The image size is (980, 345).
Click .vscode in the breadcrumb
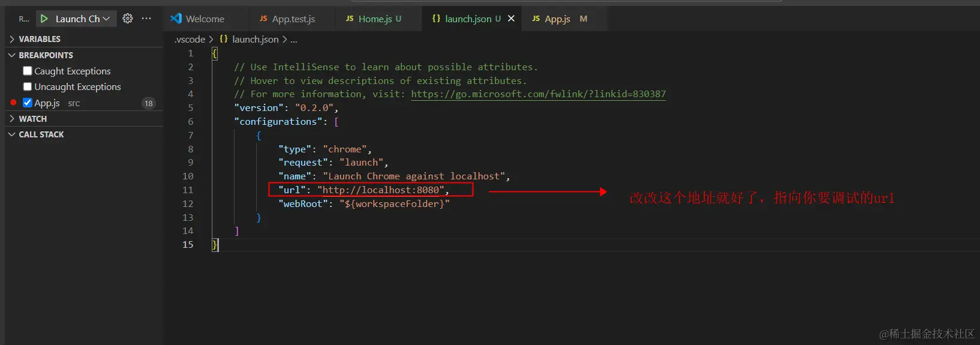190,39
